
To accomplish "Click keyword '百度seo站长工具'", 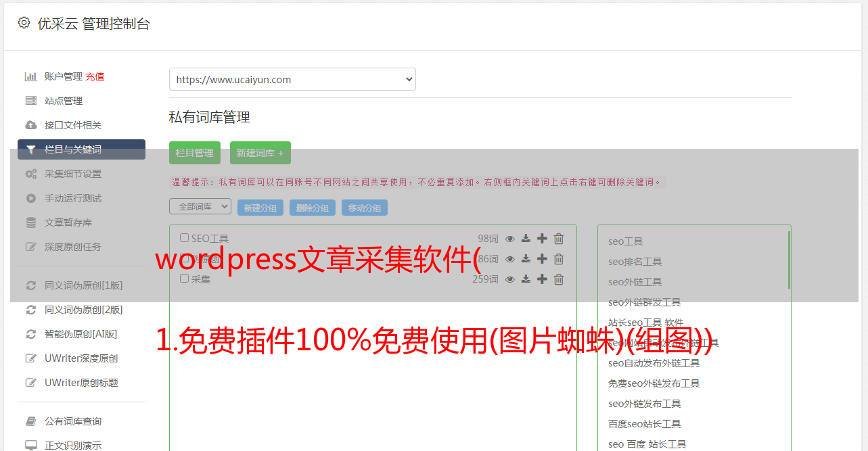I will click(x=644, y=424).
